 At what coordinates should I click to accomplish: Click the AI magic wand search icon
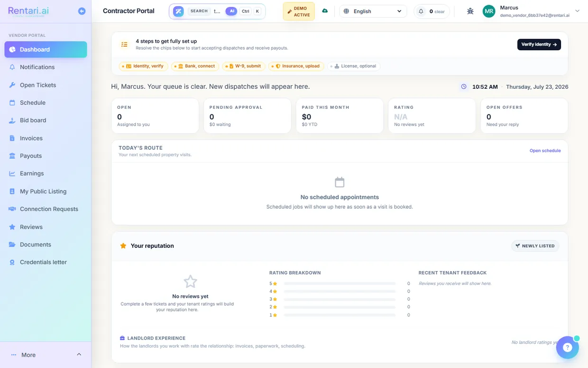pos(178,11)
